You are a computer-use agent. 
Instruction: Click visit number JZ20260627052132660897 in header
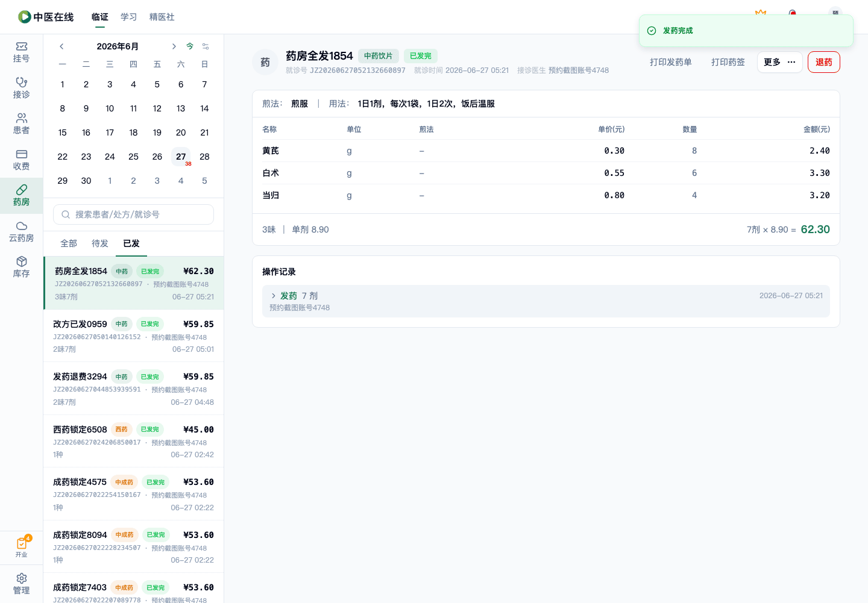pos(357,70)
